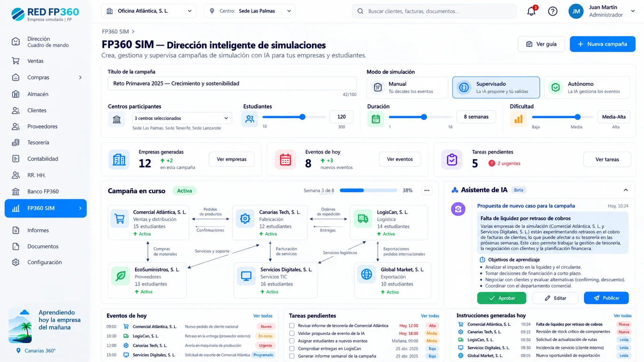This screenshot has width=644, height=362.
Task: Click the Servicios Digitales monitor icon
Action: 246,276
